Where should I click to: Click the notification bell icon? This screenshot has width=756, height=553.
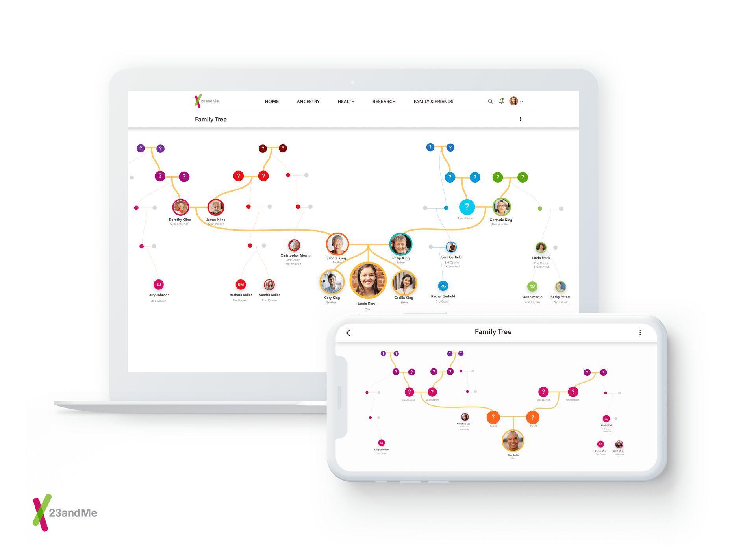(x=501, y=102)
